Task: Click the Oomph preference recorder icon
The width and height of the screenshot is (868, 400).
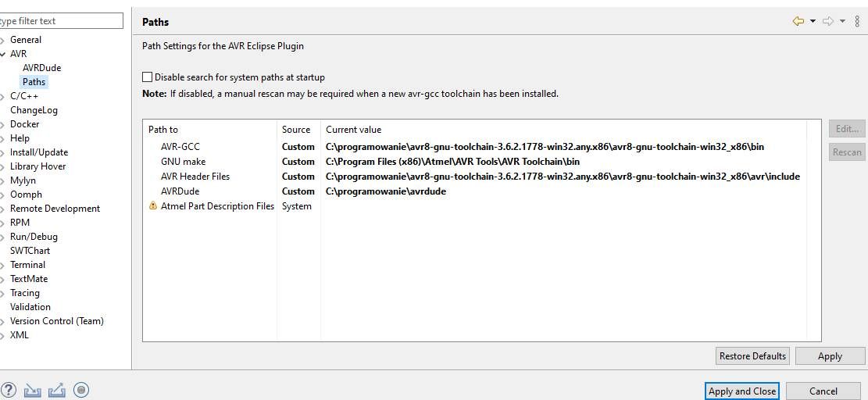Action: 81,390
